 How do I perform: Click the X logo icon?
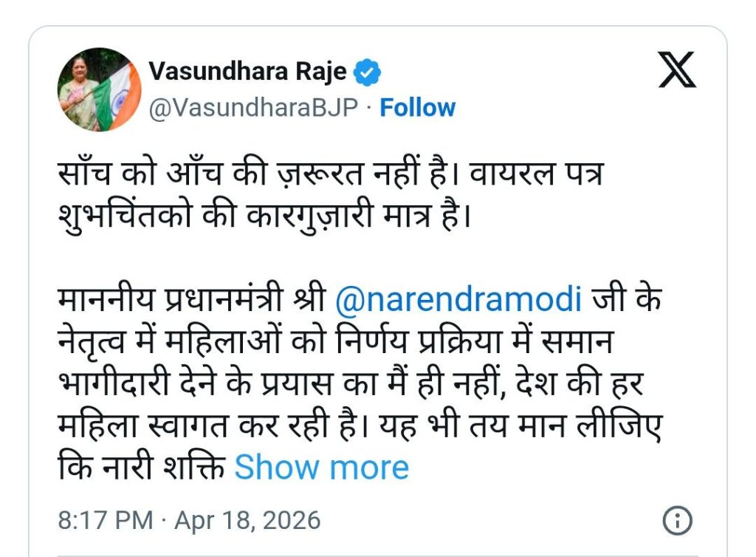676,71
